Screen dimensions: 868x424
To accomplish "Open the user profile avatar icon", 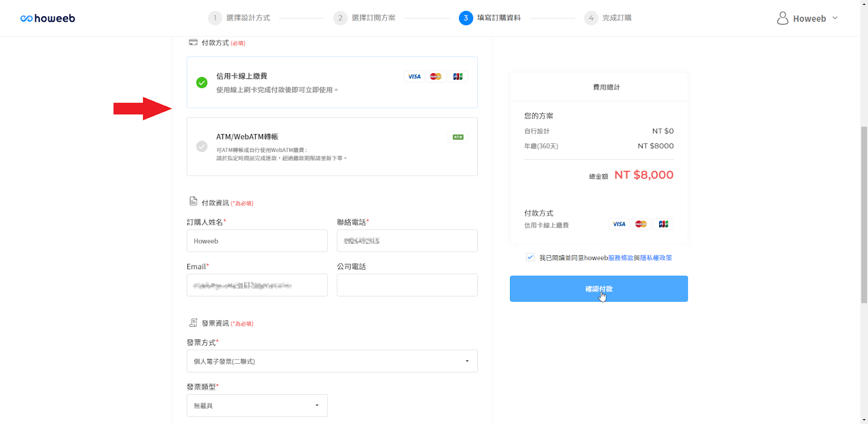I will pos(782,18).
